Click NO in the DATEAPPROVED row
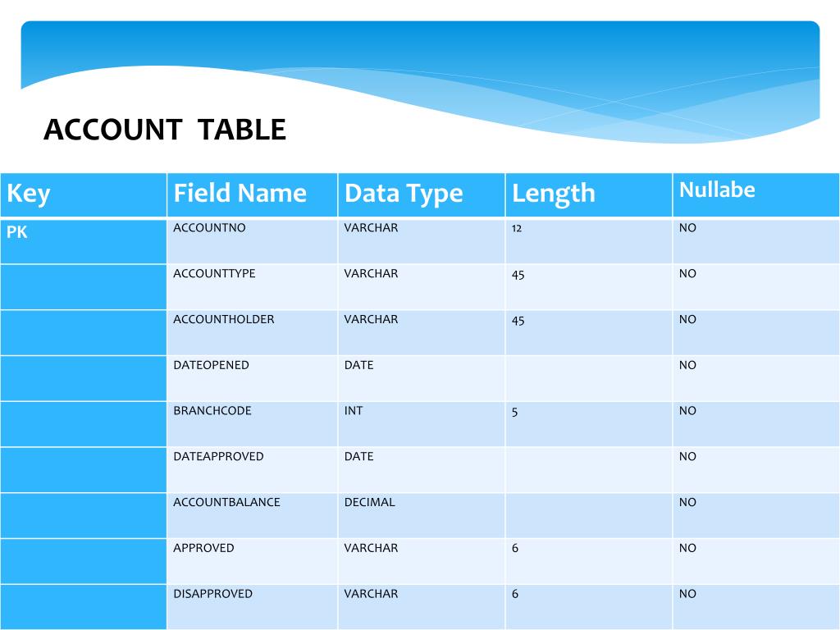This screenshot has width=840, height=630. [x=687, y=456]
